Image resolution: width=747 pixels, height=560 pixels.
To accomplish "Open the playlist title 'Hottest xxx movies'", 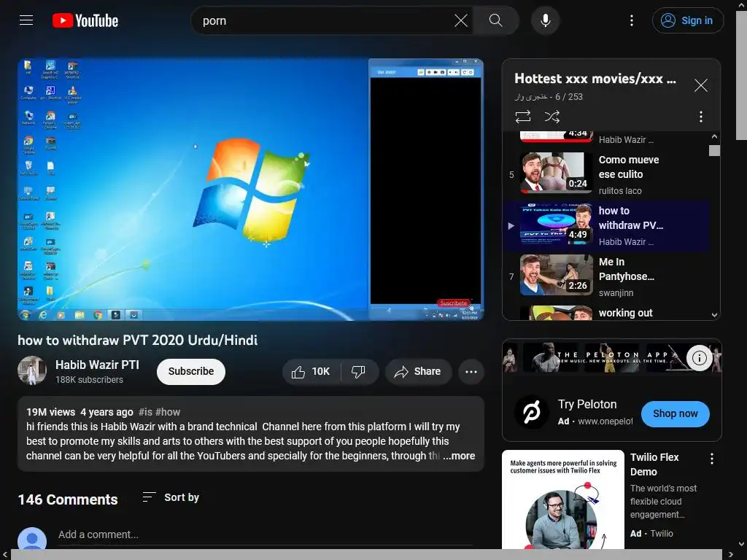I will (595, 79).
